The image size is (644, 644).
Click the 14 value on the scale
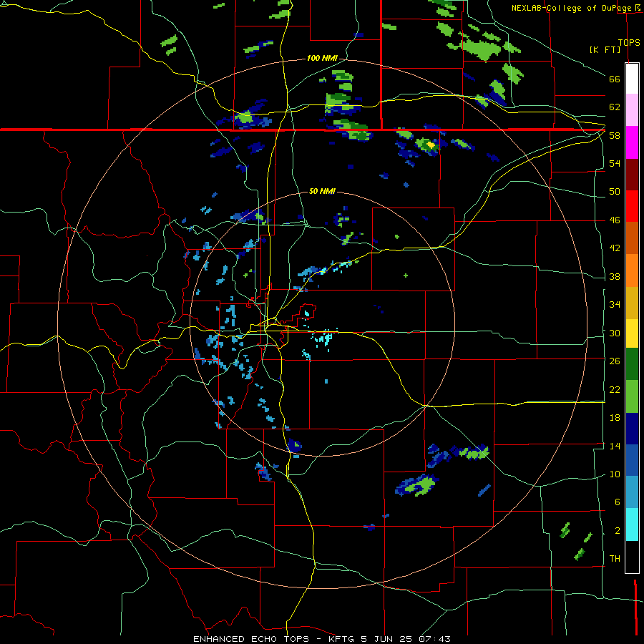click(615, 446)
